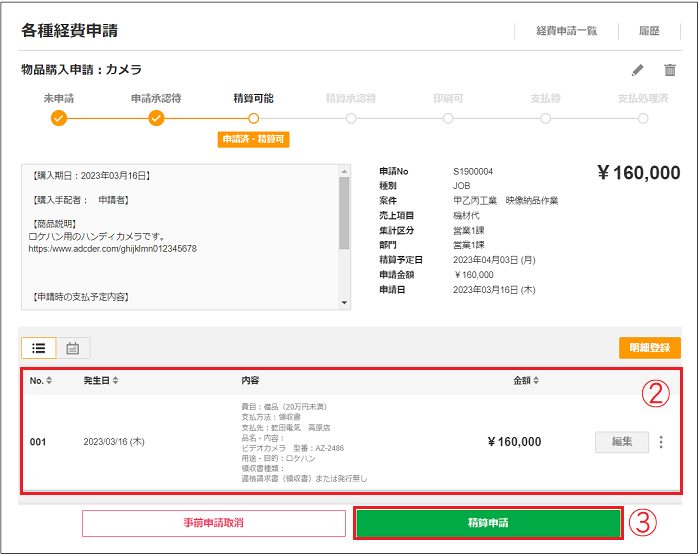Click the orange 明細登録 button
Screen dimensions: 700x556
pos(649,348)
